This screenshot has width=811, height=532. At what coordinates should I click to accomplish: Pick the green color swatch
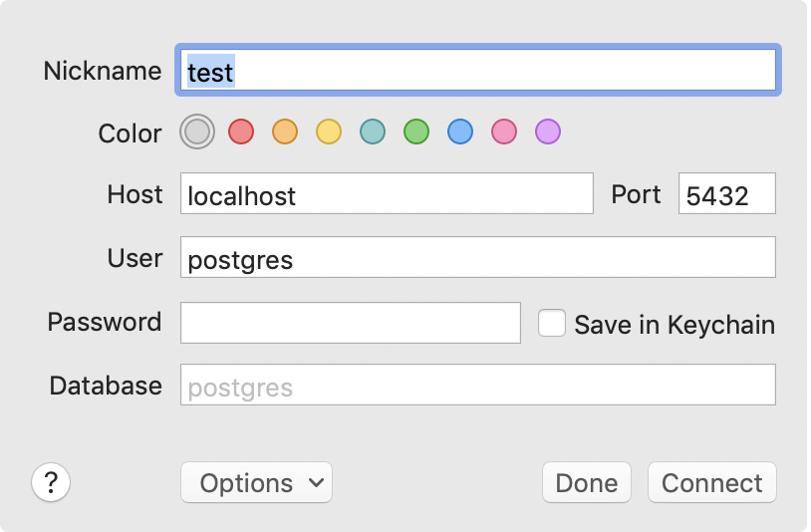pyautogui.click(x=416, y=132)
